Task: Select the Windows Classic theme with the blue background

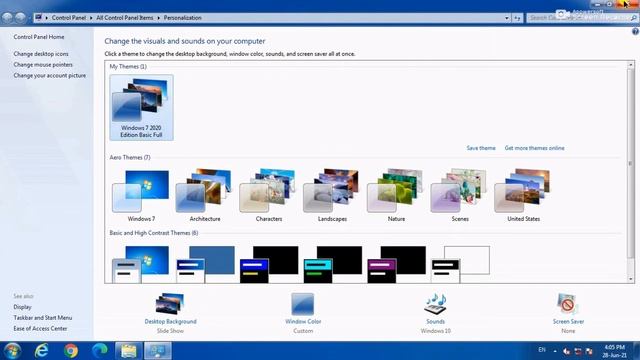Action: click(x=205, y=264)
